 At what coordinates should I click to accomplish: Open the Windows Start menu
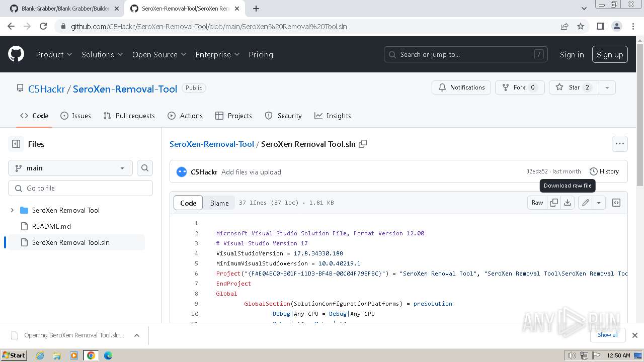coord(14,355)
